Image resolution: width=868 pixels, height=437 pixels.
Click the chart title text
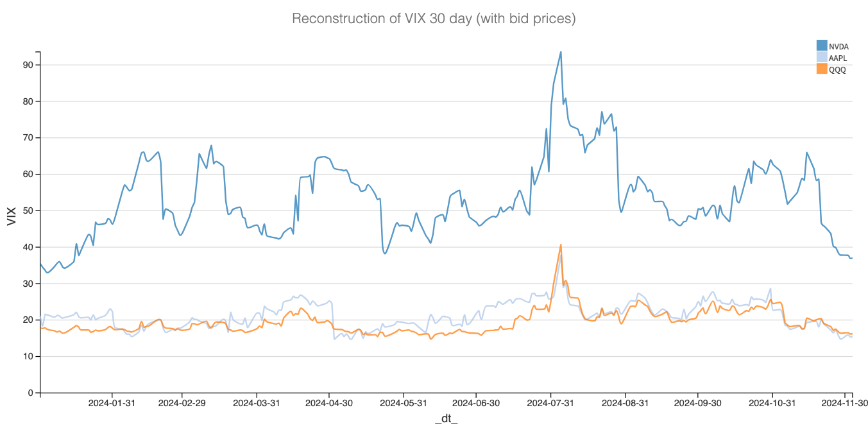(434, 19)
